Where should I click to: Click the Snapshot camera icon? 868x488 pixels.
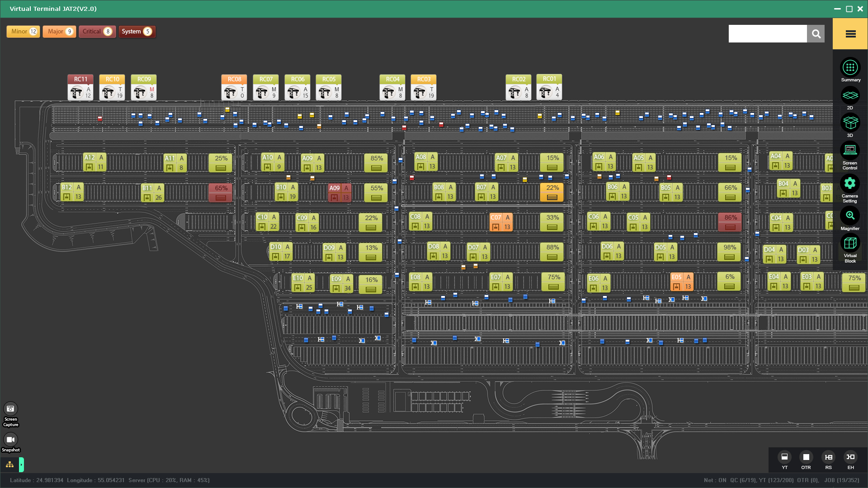tap(11, 440)
